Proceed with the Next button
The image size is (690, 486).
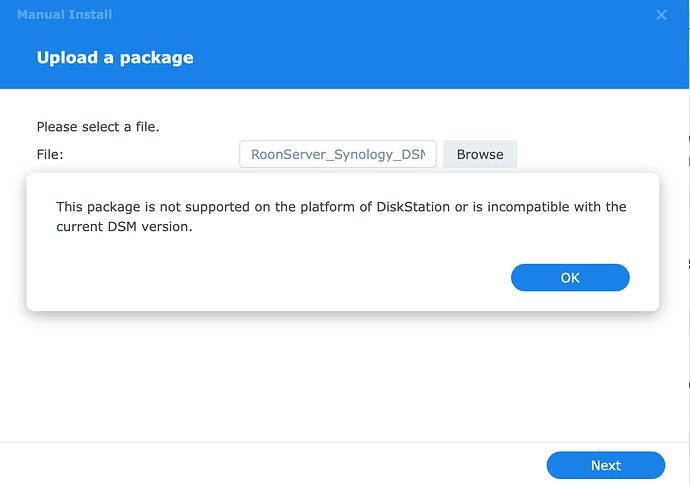tap(606, 465)
